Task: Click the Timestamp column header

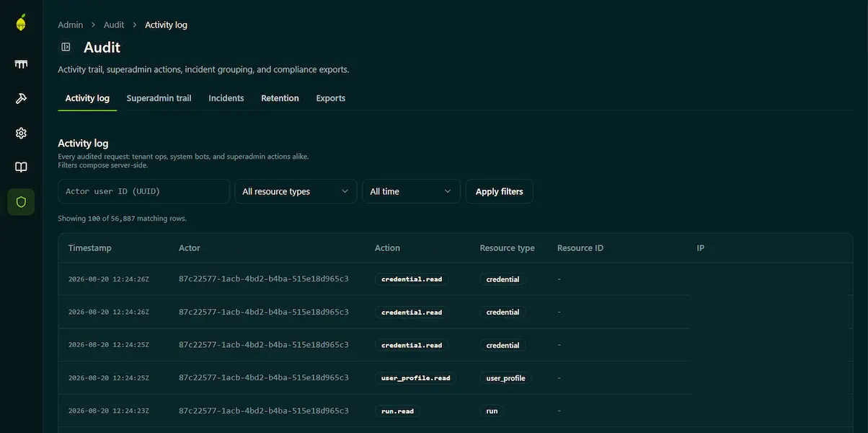Action: click(x=90, y=248)
